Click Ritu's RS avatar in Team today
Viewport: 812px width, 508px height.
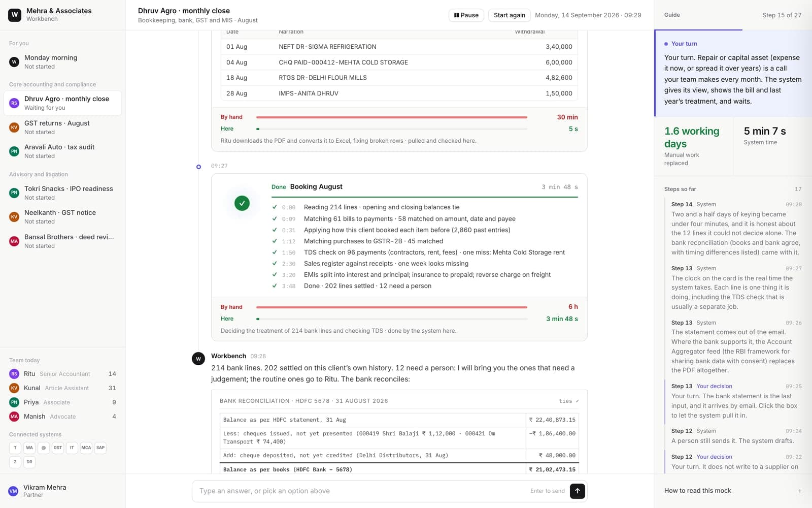(14, 374)
